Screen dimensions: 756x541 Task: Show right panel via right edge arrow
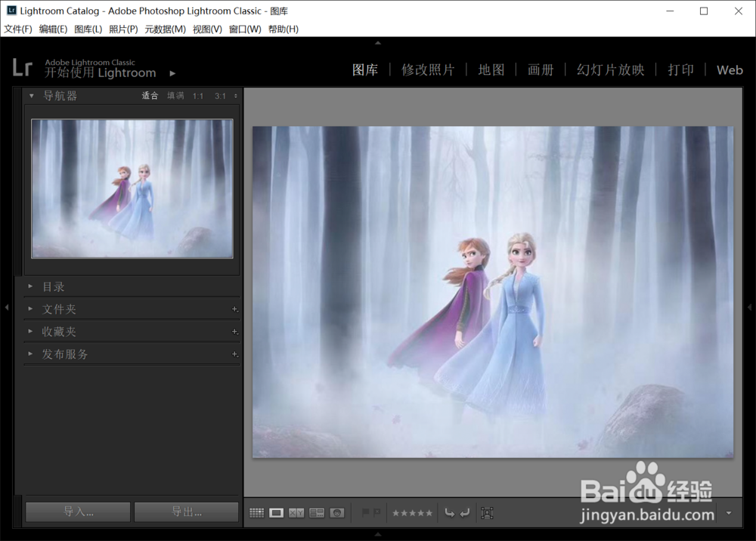750,307
